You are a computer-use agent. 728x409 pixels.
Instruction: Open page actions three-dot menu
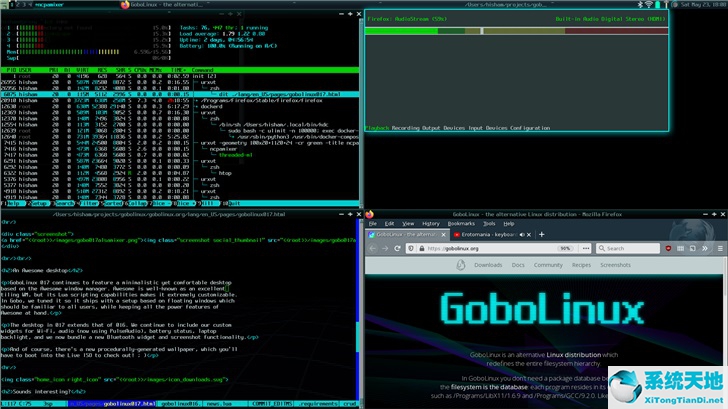point(586,248)
